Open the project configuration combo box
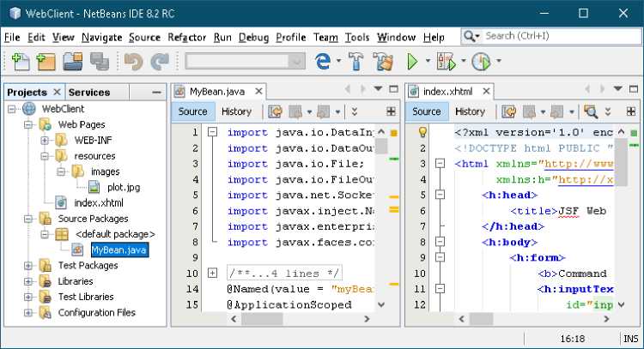 tap(245, 62)
